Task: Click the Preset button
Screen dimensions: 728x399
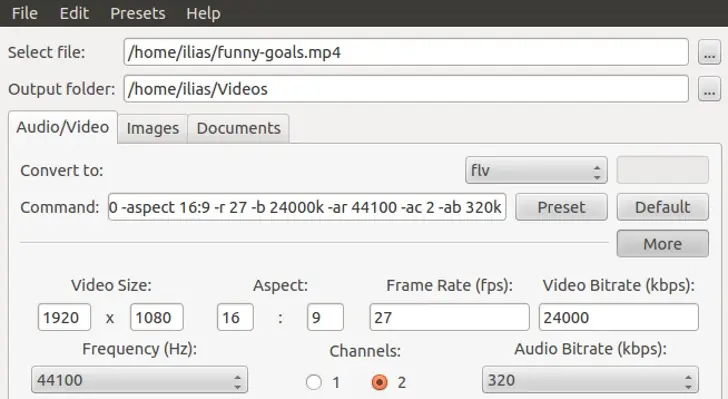Action: (561, 207)
